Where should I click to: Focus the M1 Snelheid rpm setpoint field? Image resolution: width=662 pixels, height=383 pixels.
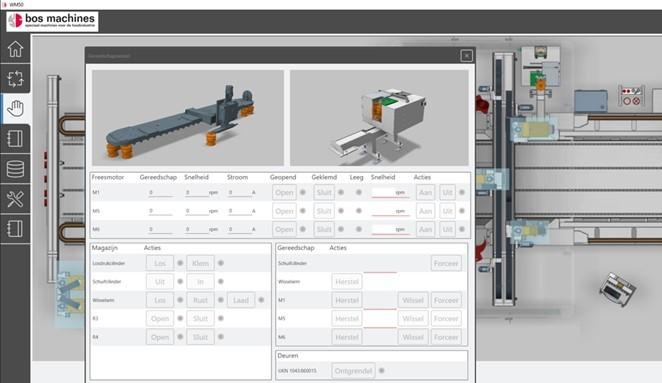click(391, 193)
